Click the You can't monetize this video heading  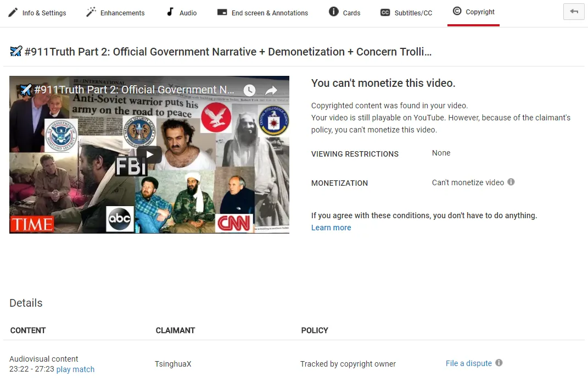[x=383, y=84]
